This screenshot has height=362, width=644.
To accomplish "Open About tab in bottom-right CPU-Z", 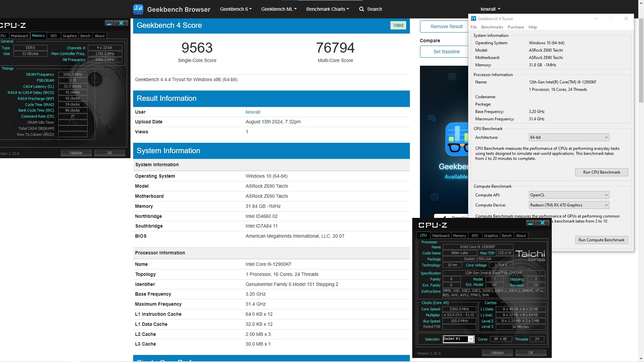I will tap(521, 236).
